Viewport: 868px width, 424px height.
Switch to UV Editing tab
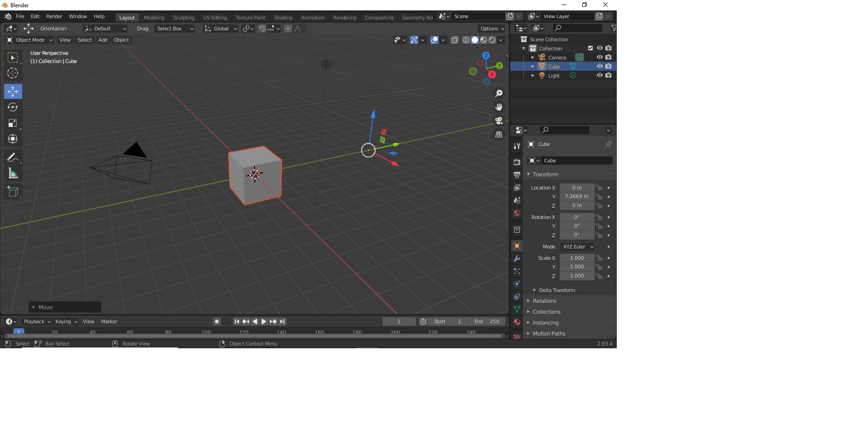(215, 18)
